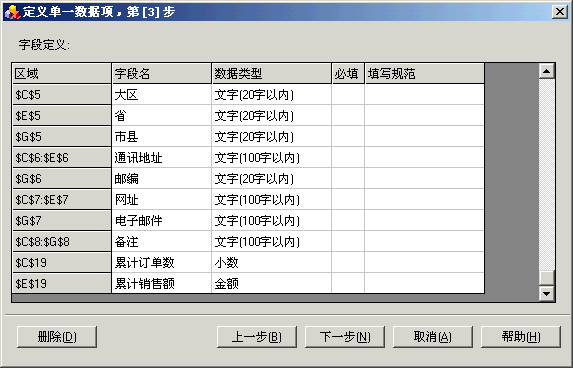This screenshot has height=368, width=573.
Task: Select row header $C$6:$E$6
Action: tap(62, 158)
